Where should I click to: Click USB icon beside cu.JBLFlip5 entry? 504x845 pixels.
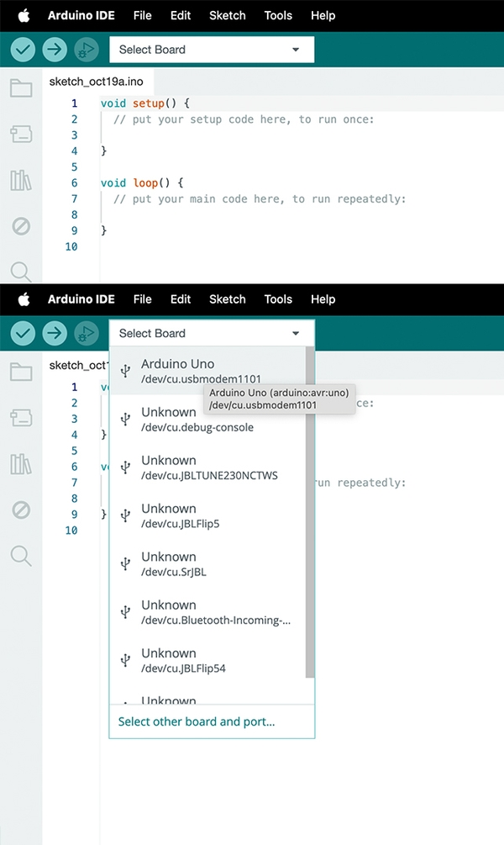point(125,515)
